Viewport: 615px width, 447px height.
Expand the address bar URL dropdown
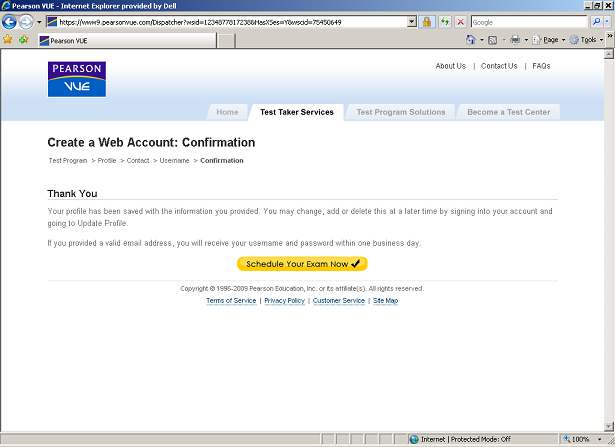pyautogui.click(x=412, y=21)
